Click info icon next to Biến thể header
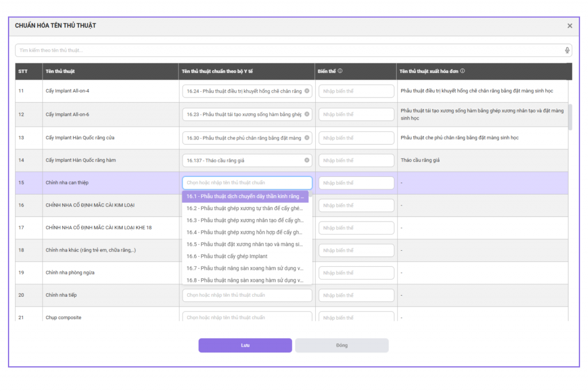The image size is (588, 392). [340, 71]
